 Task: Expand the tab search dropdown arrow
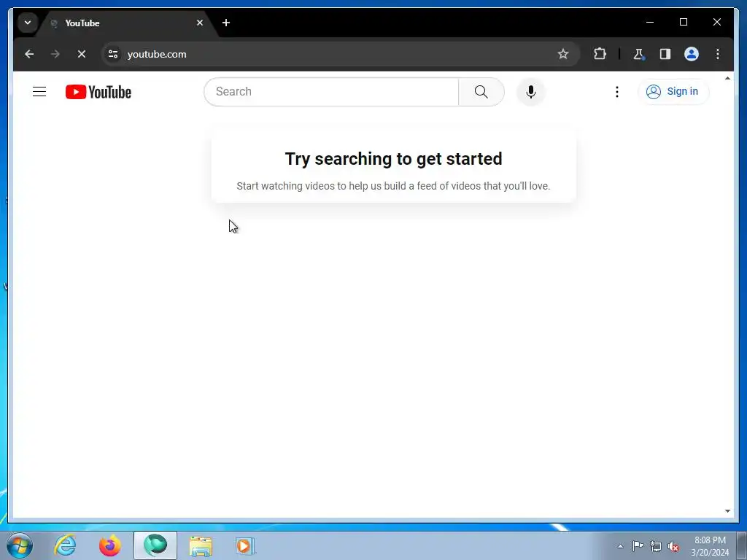tap(28, 23)
